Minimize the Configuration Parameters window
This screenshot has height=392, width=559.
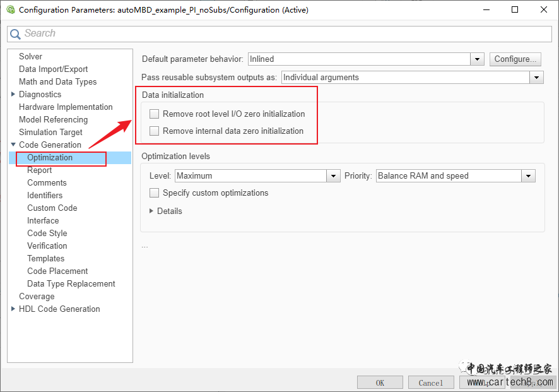coord(486,9)
